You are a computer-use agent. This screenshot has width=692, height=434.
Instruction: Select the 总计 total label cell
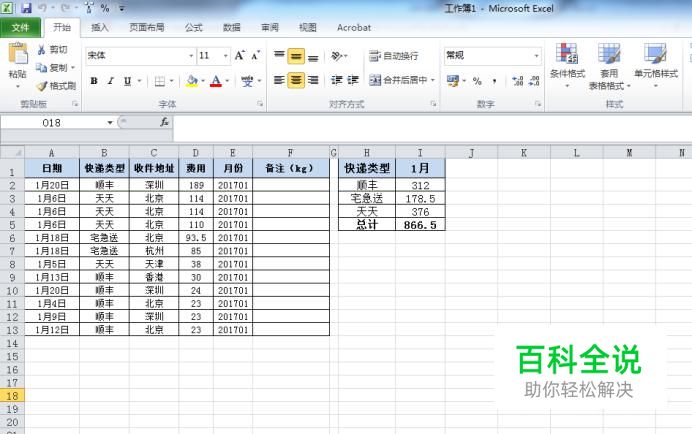tap(367, 224)
